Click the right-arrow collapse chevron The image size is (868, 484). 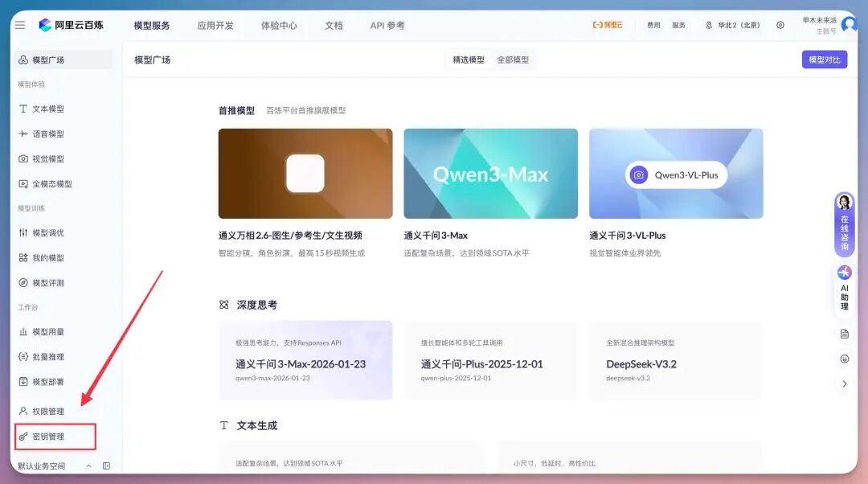(844, 384)
